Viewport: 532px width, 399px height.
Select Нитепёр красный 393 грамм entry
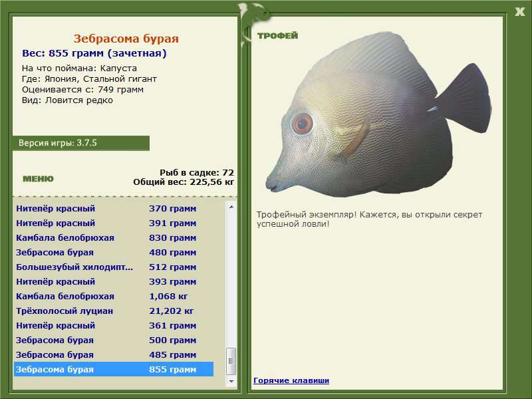(106, 282)
